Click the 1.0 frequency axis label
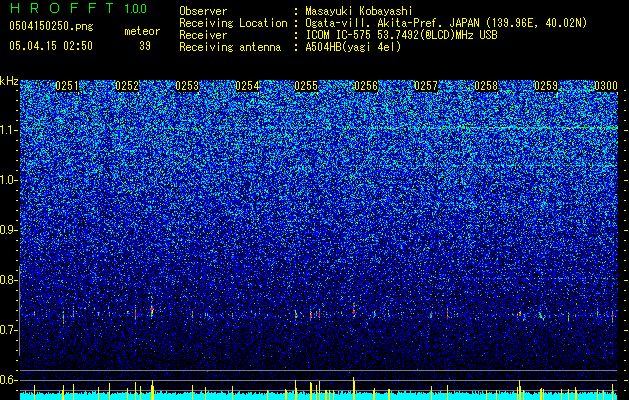 coord(9,180)
